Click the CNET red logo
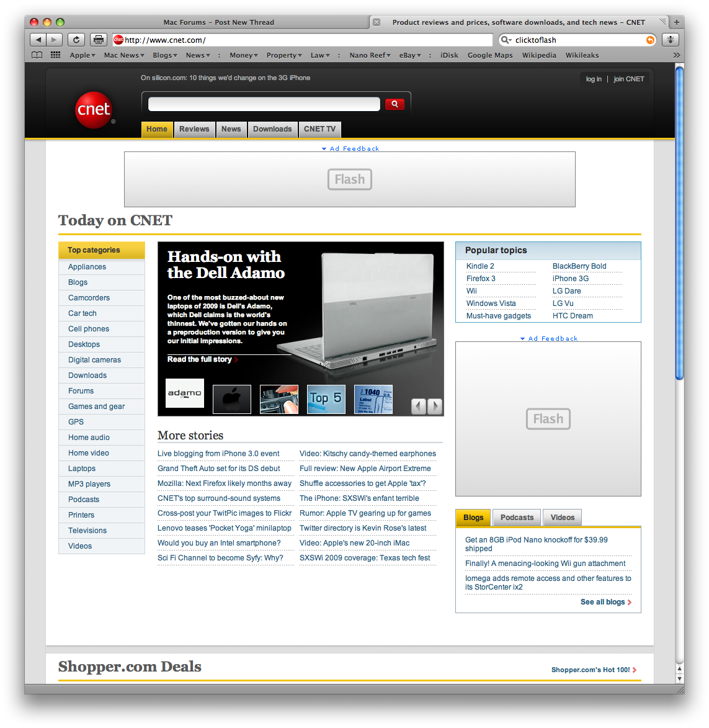The height and width of the screenshot is (728, 709). point(94,110)
